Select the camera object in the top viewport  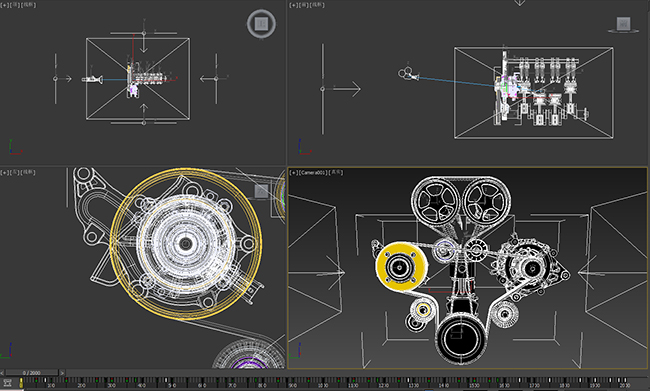93,79
